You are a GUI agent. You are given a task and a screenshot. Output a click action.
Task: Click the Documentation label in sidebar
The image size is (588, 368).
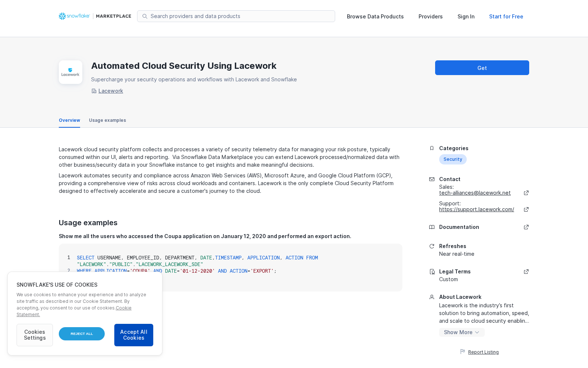coord(459,227)
